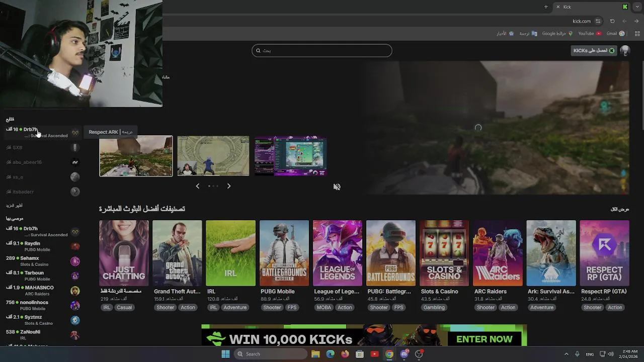Open the Gmail bookmark

615,34
